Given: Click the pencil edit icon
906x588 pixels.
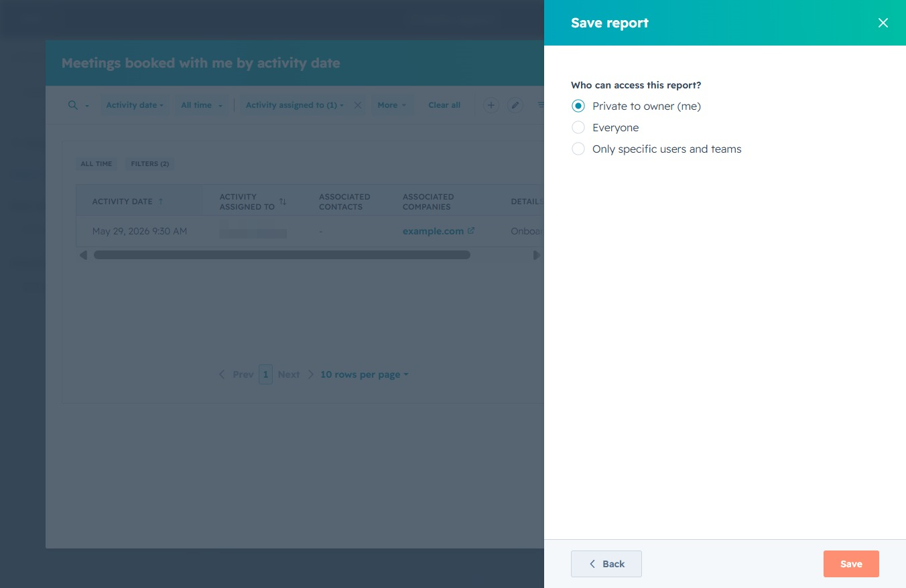Looking at the screenshot, I should [x=515, y=105].
